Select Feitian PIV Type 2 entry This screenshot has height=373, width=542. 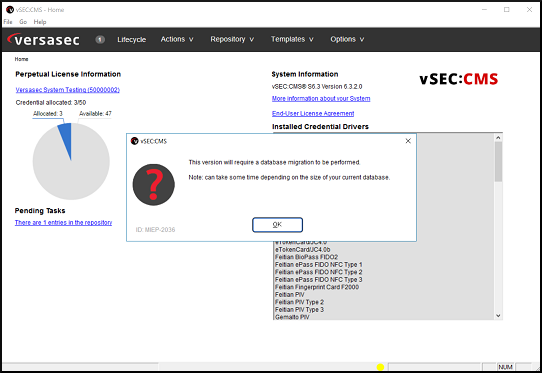[299, 302]
